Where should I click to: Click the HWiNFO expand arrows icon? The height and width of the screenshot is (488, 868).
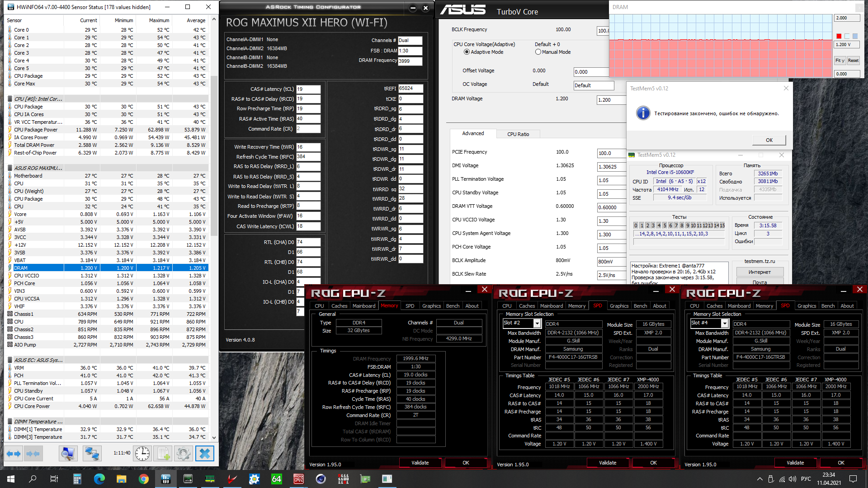(14, 453)
